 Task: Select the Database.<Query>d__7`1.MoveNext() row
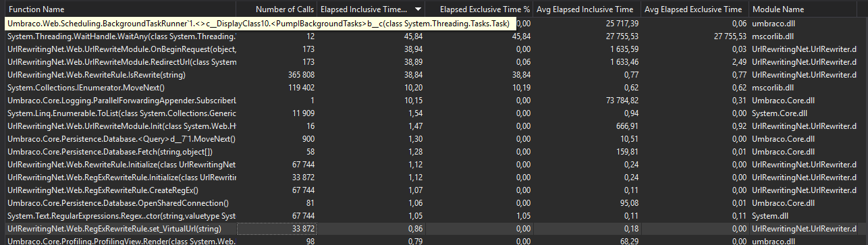434,138
